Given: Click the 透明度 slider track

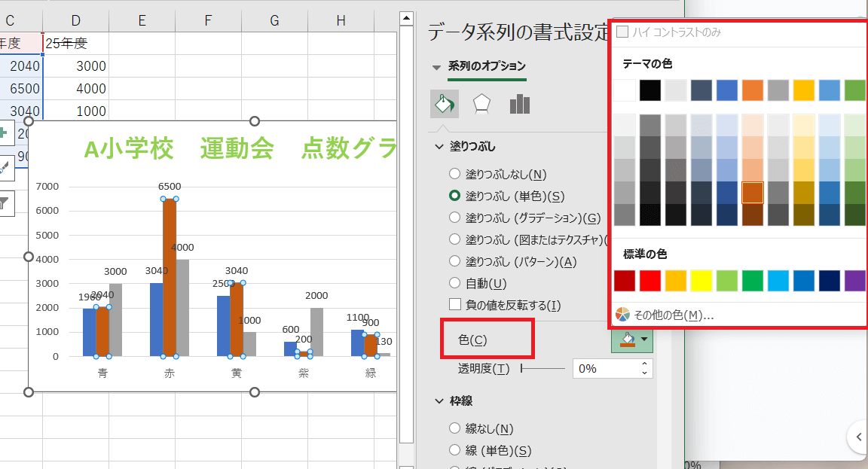Looking at the screenshot, I should click(542, 368).
